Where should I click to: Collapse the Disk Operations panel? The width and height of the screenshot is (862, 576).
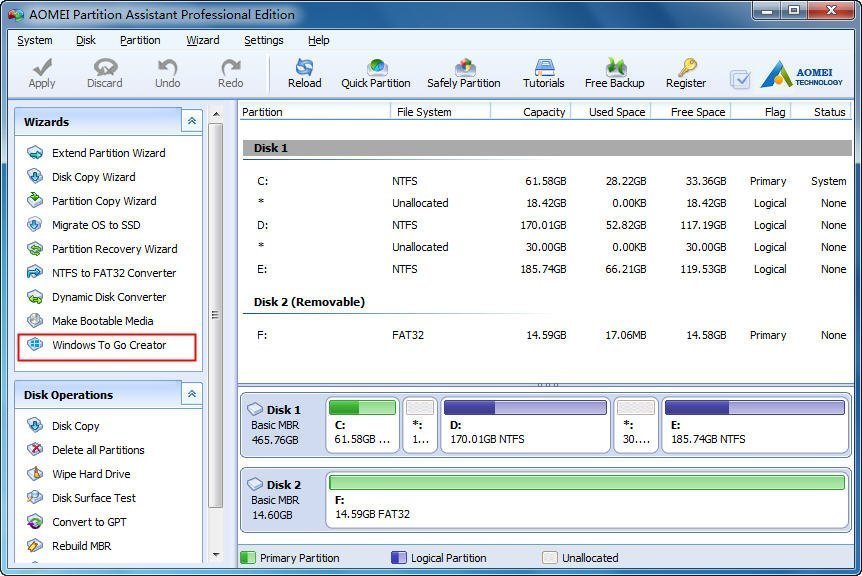pos(192,394)
